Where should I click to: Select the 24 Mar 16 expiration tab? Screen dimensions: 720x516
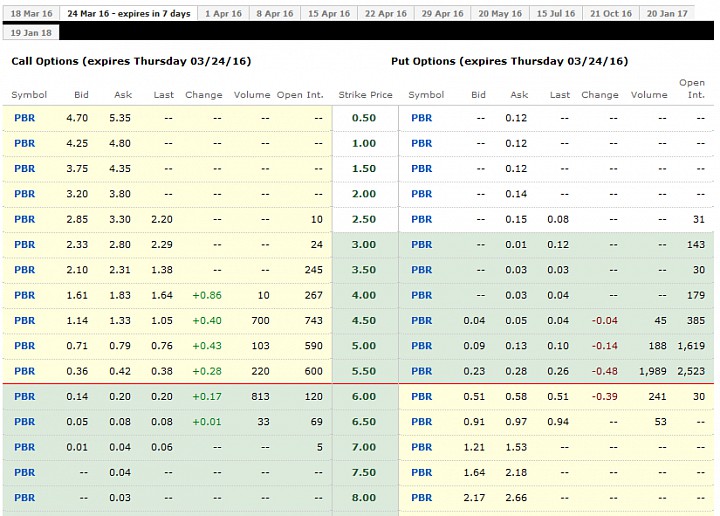129,13
